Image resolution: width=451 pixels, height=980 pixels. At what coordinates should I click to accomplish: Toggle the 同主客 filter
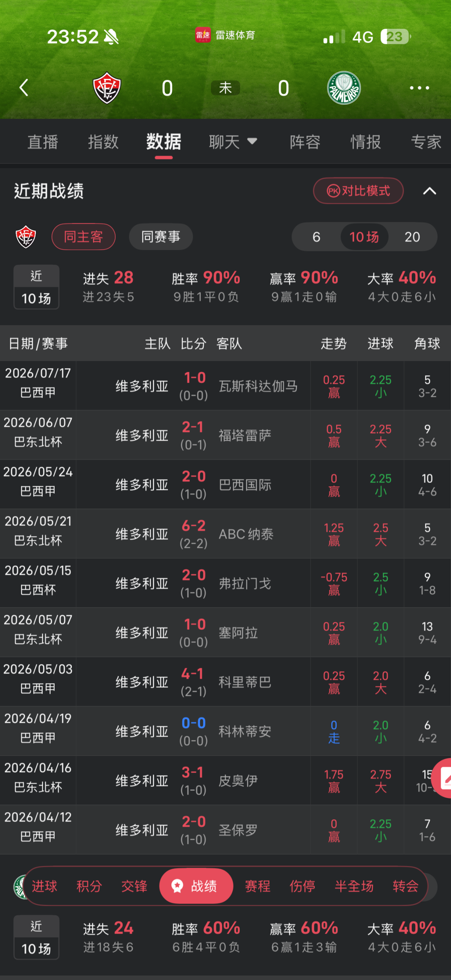click(x=84, y=237)
